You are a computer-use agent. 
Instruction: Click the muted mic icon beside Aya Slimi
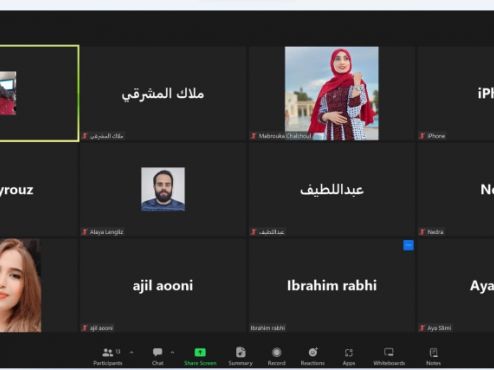(x=422, y=328)
